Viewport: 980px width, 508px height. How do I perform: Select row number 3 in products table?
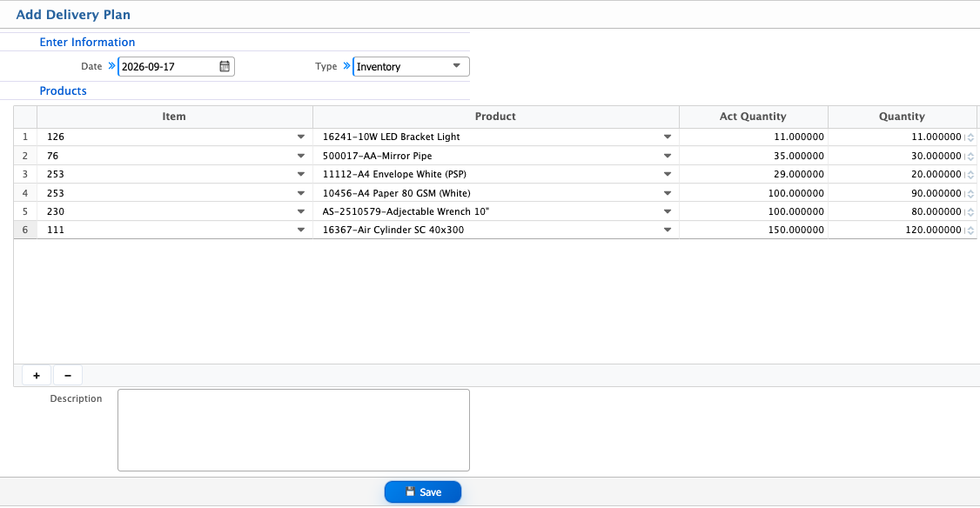[x=25, y=174]
